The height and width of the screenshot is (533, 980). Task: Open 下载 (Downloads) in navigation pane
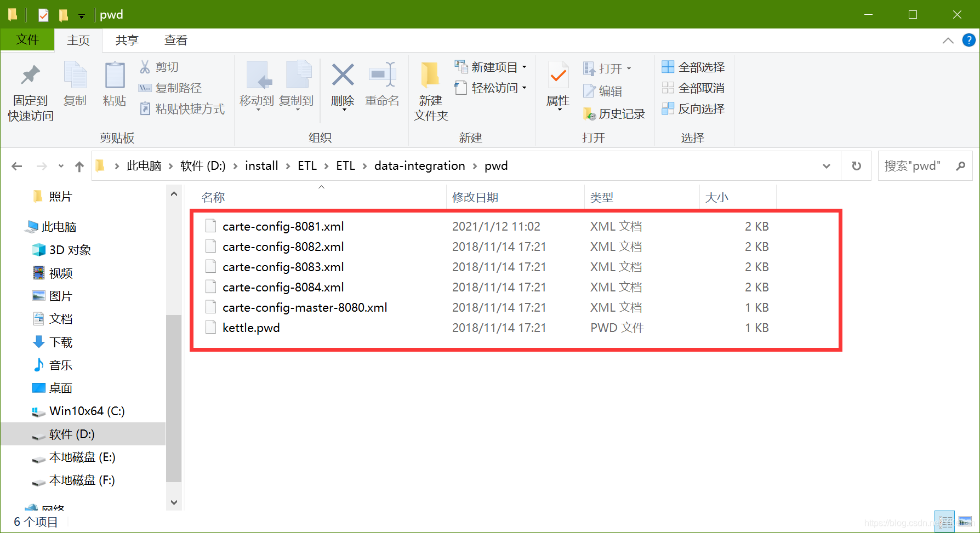point(61,342)
